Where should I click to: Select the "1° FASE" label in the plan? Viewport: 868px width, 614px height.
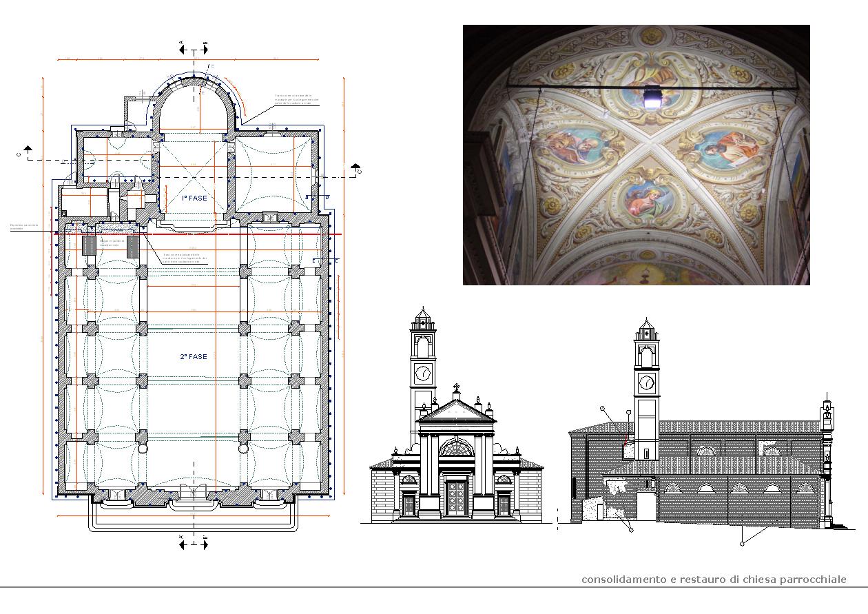click(194, 198)
